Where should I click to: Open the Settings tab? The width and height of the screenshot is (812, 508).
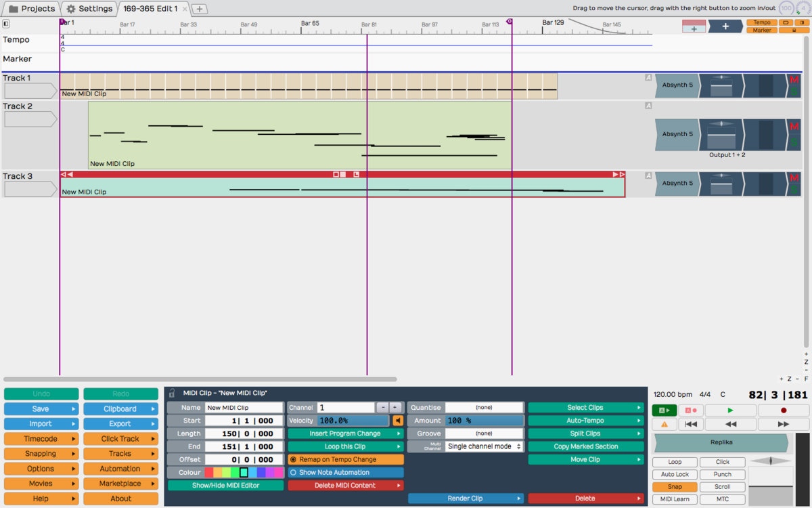pyautogui.click(x=89, y=9)
